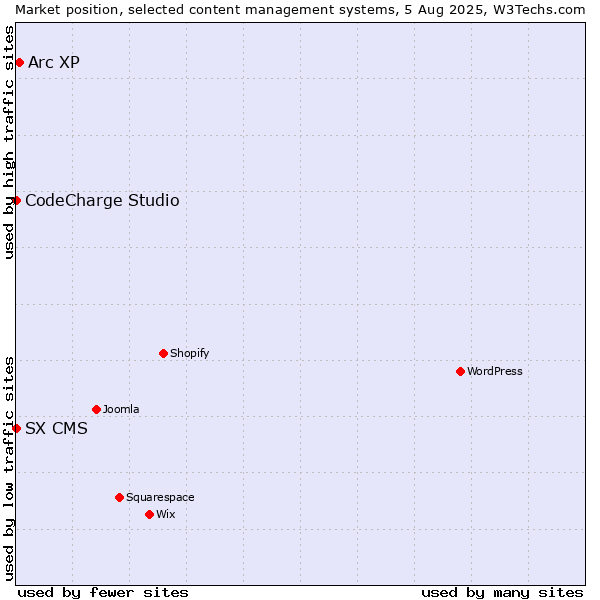Select the WordPress red marker
The image size is (600, 600).
tap(460, 371)
